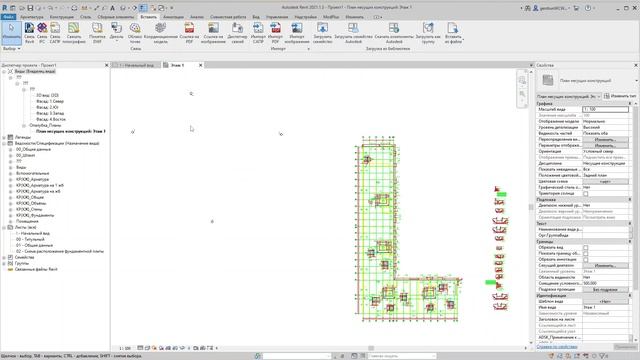Expand the Families node in Project Browser

[4, 258]
